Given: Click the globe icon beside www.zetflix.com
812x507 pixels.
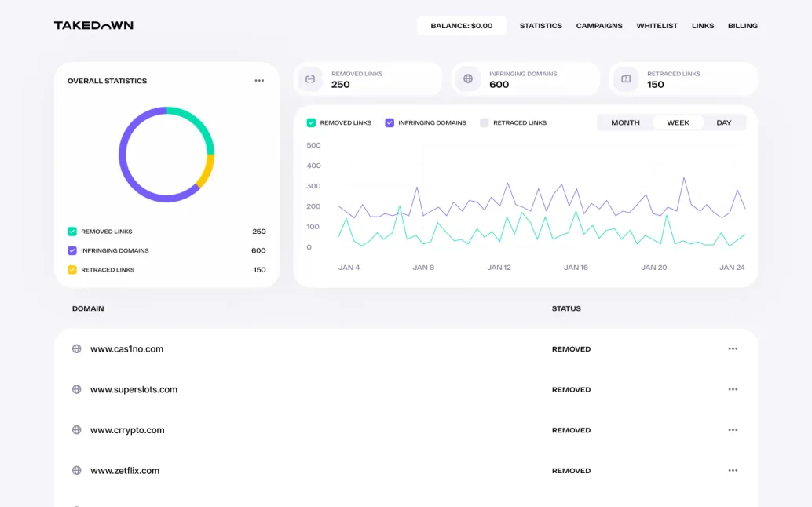Looking at the screenshot, I should [x=77, y=470].
